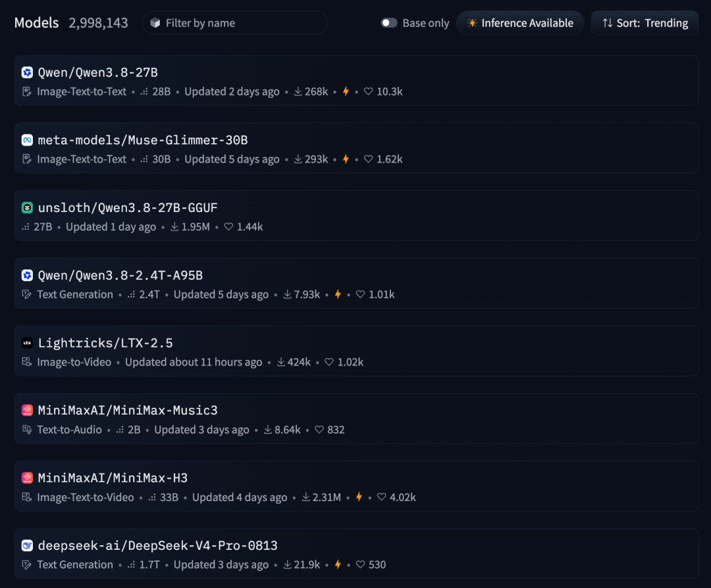
Task: Click the Text-to-Audio icon on the MiniMax-Music3 row
Action: point(27,429)
